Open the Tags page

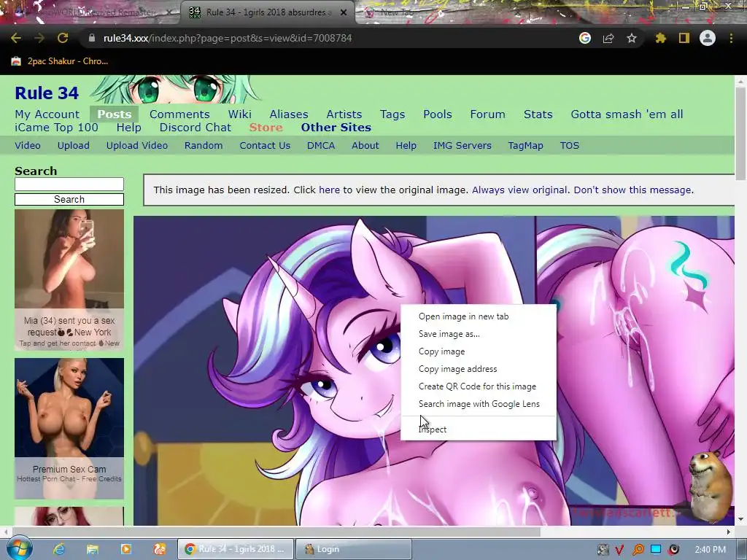coord(392,114)
